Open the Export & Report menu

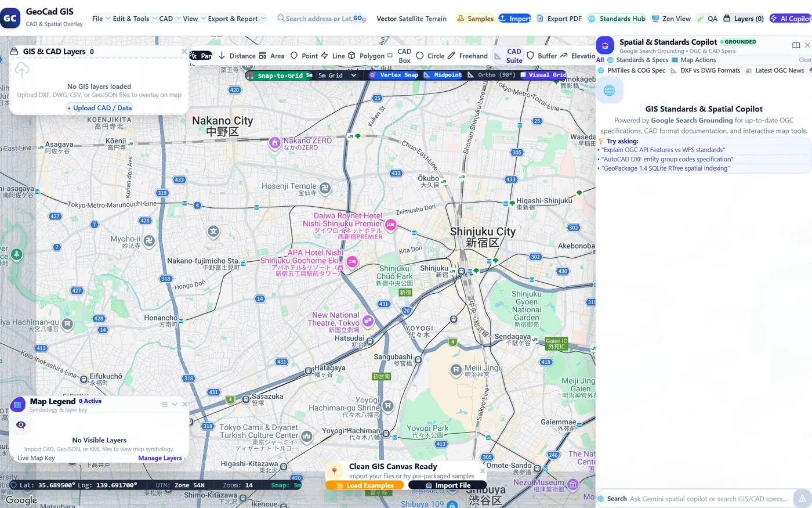click(x=237, y=19)
